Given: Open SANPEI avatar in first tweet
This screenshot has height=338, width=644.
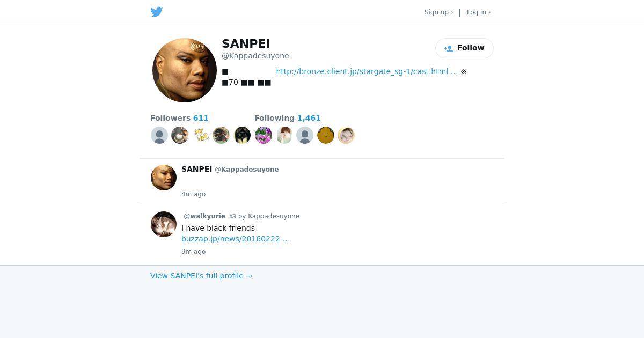Looking at the screenshot, I should (164, 178).
